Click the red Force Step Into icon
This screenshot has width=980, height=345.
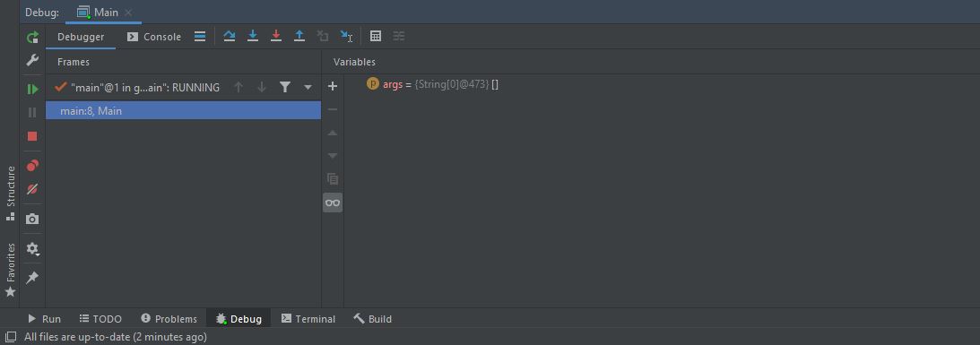pyautogui.click(x=275, y=36)
